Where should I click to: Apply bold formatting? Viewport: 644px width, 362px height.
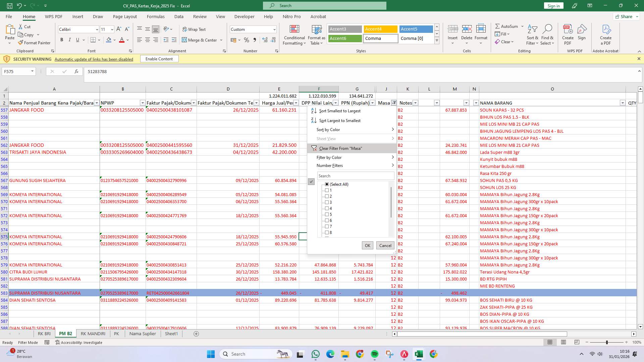62,40
